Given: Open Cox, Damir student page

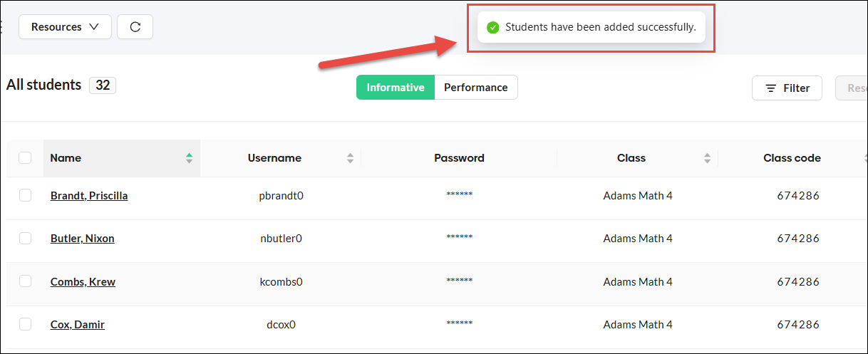Looking at the screenshot, I should (x=77, y=325).
